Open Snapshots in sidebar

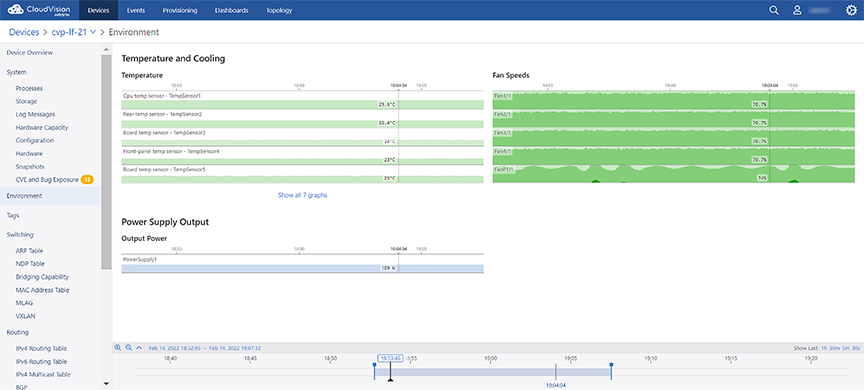pyautogui.click(x=30, y=166)
